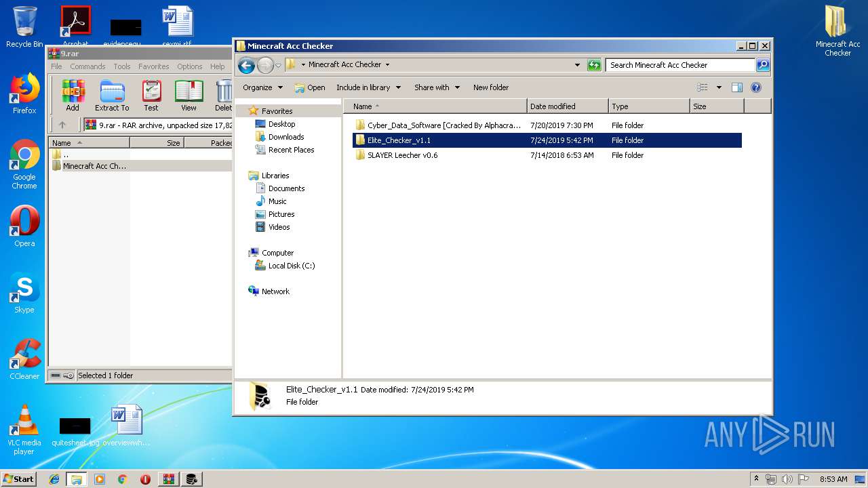This screenshot has width=868, height=488.
Task: Click the Opera icon in the taskbar
Action: [x=145, y=479]
